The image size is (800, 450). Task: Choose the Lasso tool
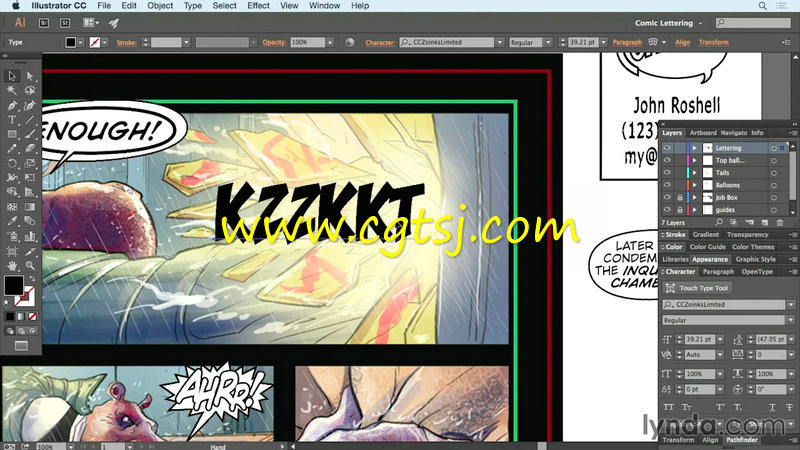coord(30,91)
